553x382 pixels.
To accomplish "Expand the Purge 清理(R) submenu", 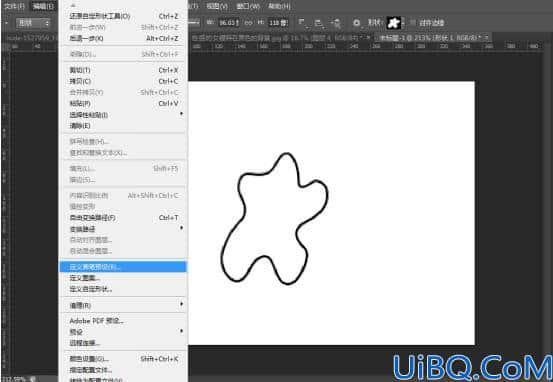I will point(123,305).
